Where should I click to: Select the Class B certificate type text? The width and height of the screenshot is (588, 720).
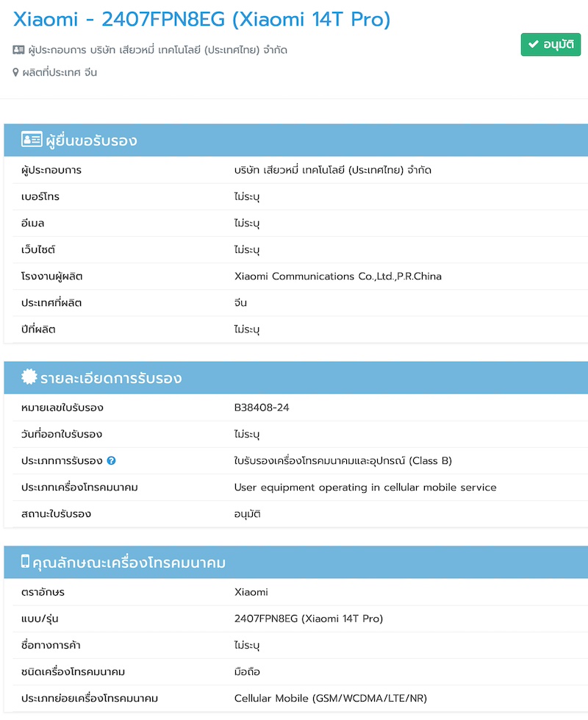(x=343, y=461)
